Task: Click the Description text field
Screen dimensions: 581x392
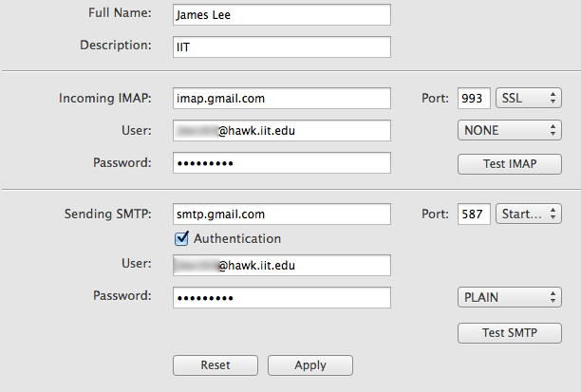Action: (x=282, y=47)
